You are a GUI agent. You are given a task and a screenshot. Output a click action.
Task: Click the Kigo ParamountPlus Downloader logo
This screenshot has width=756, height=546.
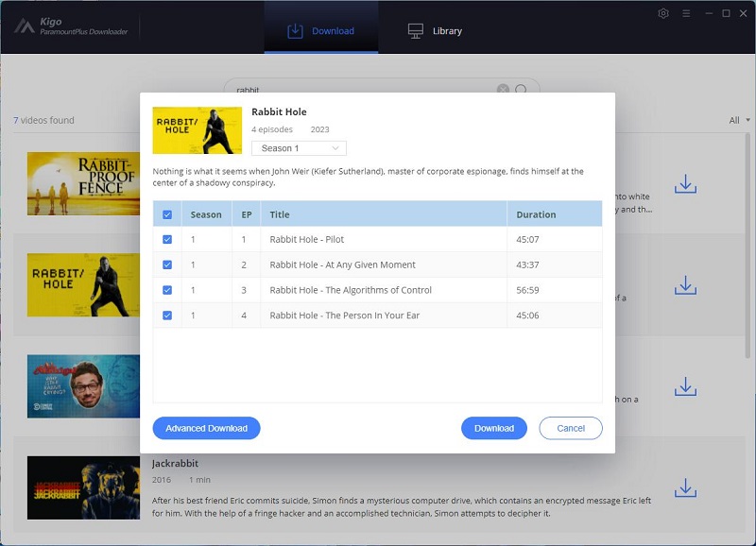(71, 26)
